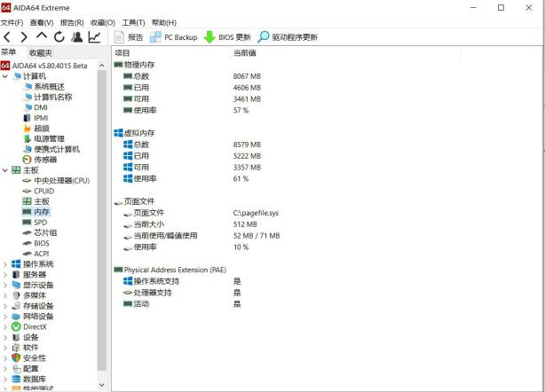Switch to the 菜单 tab
The height and width of the screenshot is (392, 545).
9,52
